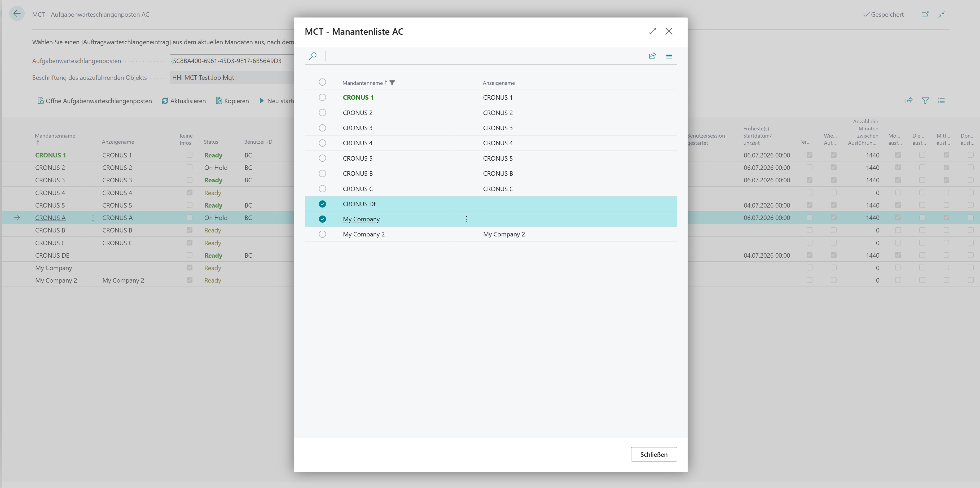Collapse the page with the shrink icon
This screenshot has width=980, height=488.
click(942, 14)
